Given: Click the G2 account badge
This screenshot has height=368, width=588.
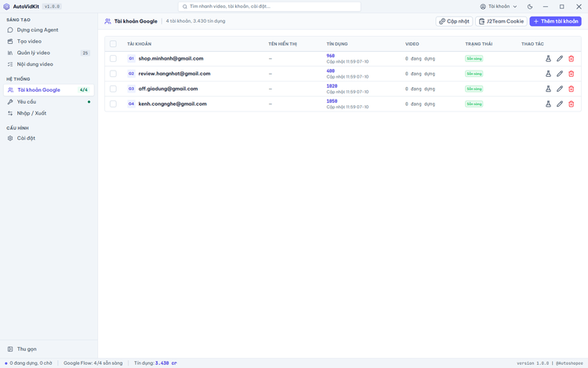Looking at the screenshot, I should coord(131,74).
